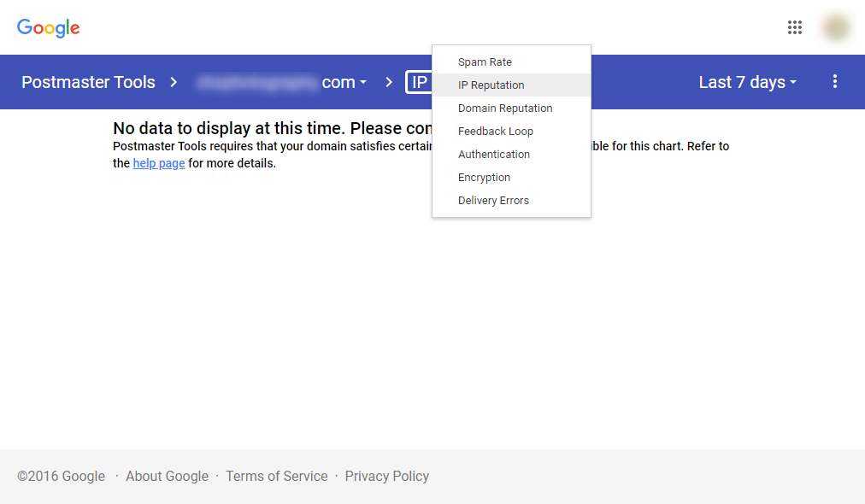Click the IP dashboard selector box
The height and width of the screenshot is (504, 865).
coord(419,82)
